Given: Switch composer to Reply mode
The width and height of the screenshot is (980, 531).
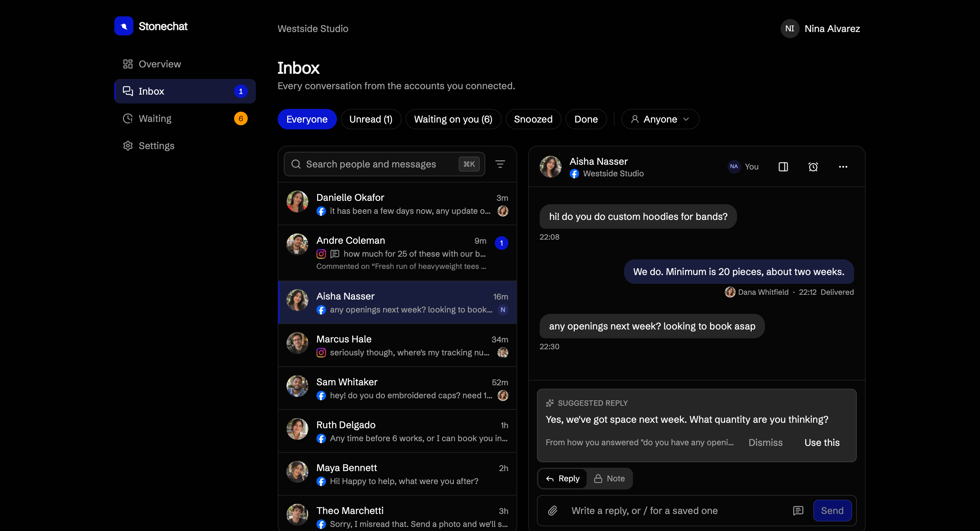Looking at the screenshot, I should click(x=562, y=479).
